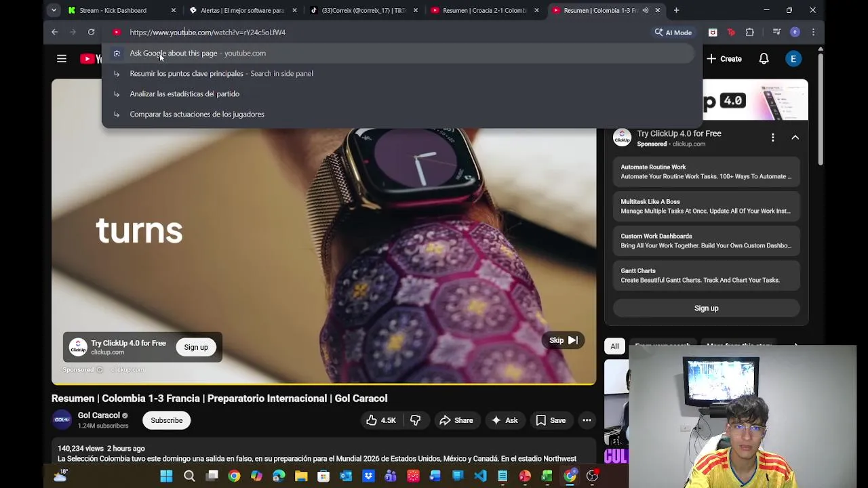Click the YouTube Create button

pyautogui.click(x=724, y=59)
